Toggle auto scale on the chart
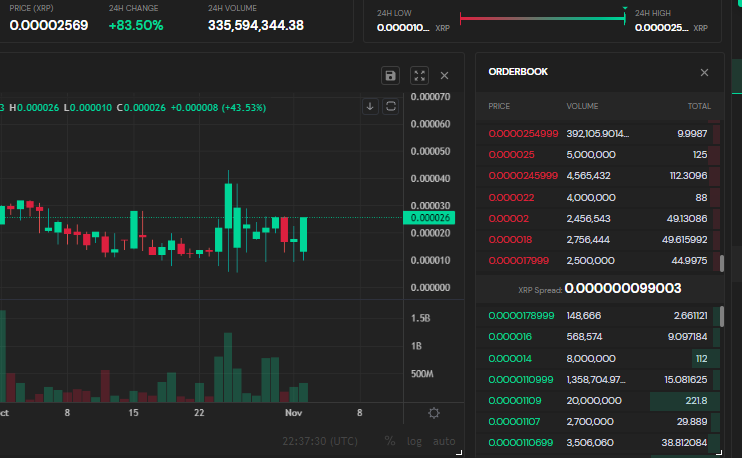This screenshot has height=458, width=742. (444, 441)
